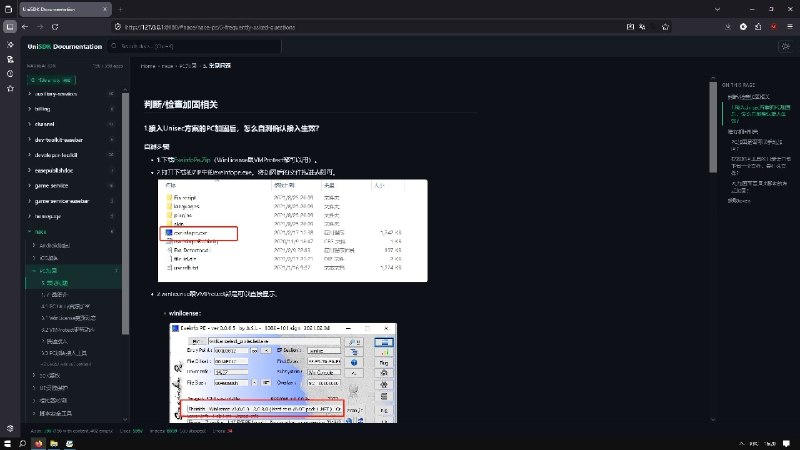Open the red extension badge icon
The image size is (800, 450).
pos(774,27)
